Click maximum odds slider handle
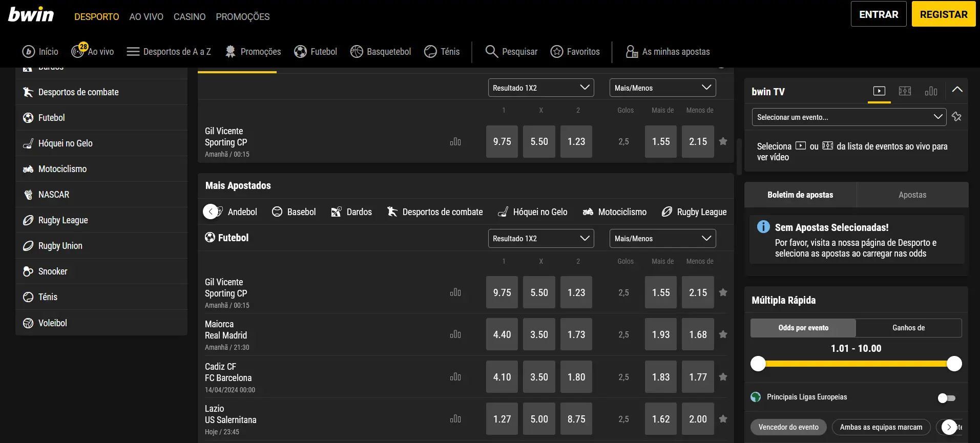Viewport: 980px width, 443px height. point(954,364)
